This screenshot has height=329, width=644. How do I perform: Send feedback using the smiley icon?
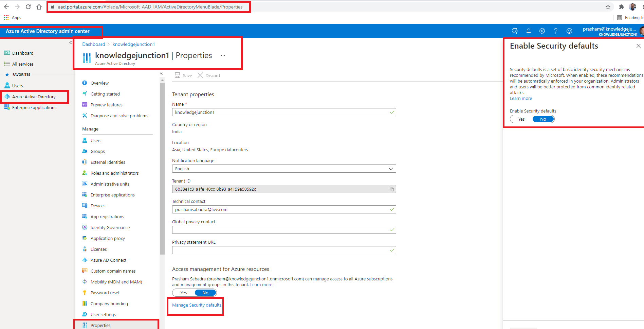[569, 31]
